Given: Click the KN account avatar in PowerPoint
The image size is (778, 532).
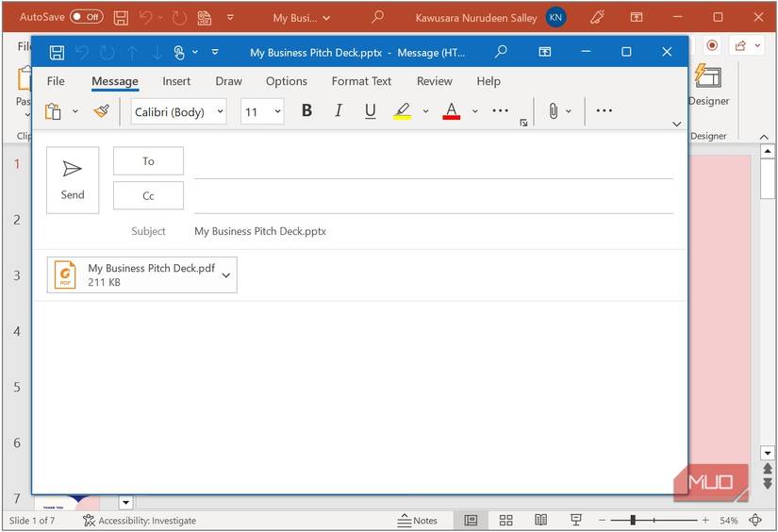Looking at the screenshot, I should (x=555, y=17).
